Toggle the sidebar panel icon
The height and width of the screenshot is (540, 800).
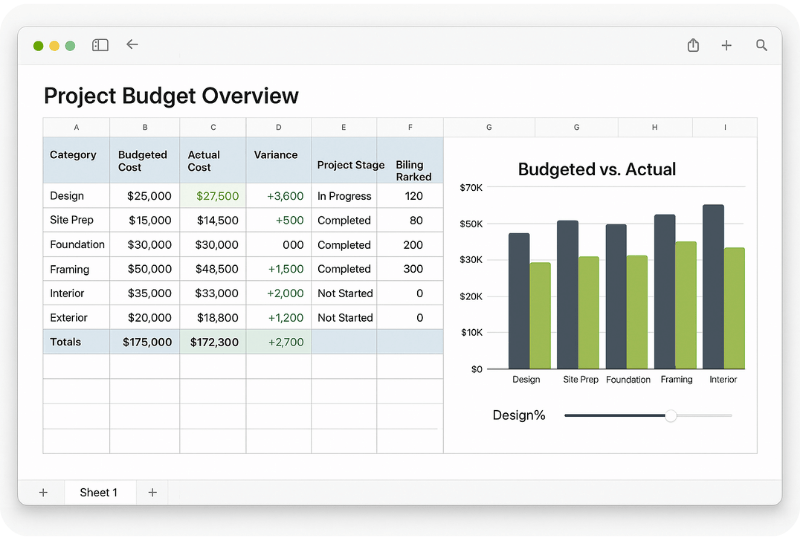(x=100, y=45)
